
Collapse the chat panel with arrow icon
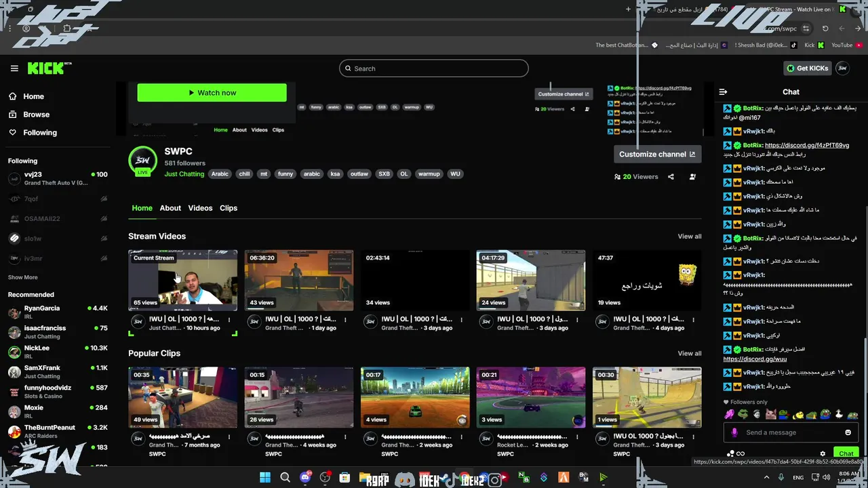pyautogui.click(x=724, y=91)
